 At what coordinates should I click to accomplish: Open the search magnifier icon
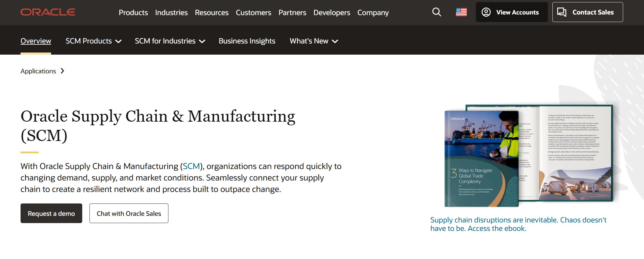coord(437,12)
